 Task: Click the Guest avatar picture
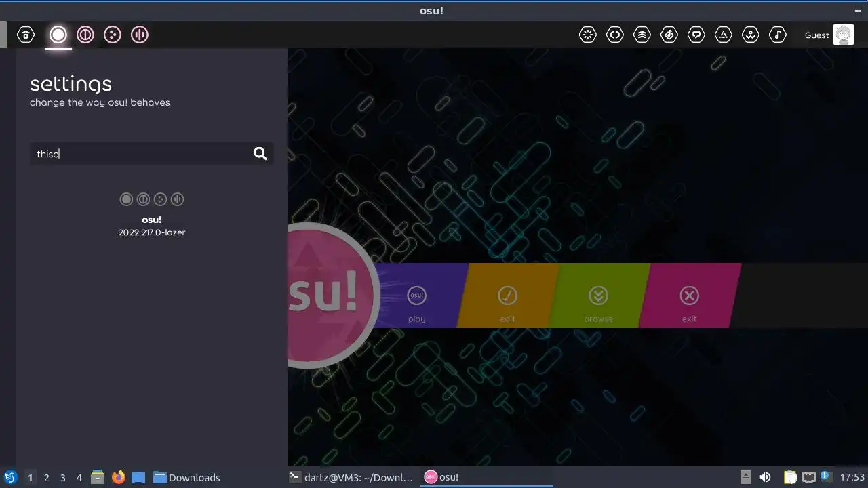pos(844,35)
